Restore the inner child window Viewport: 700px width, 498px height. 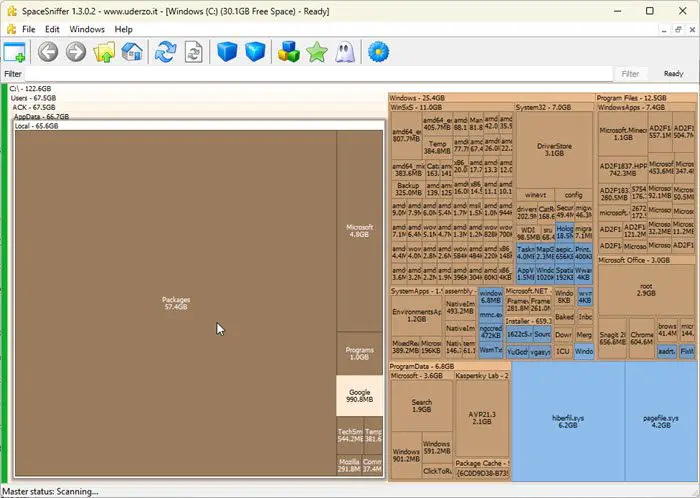click(x=678, y=30)
